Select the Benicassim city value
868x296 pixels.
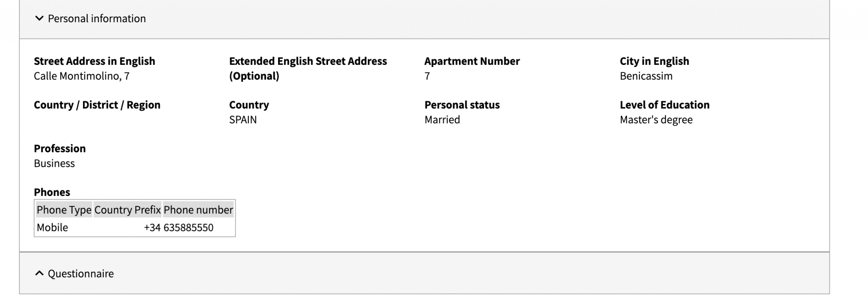tap(646, 76)
